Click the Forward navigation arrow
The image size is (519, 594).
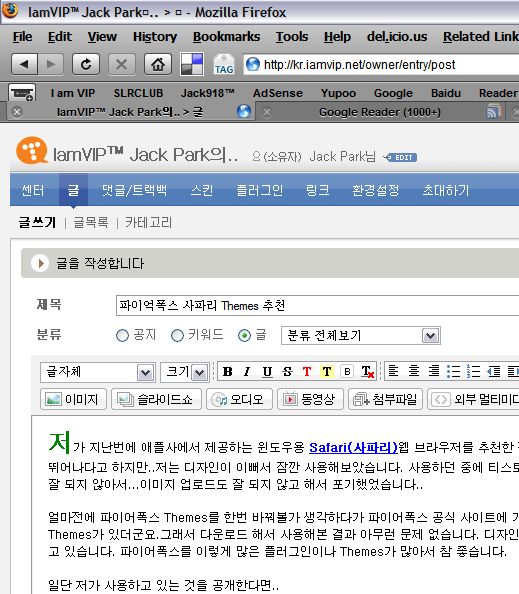pyautogui.click(x=51, y=64)
